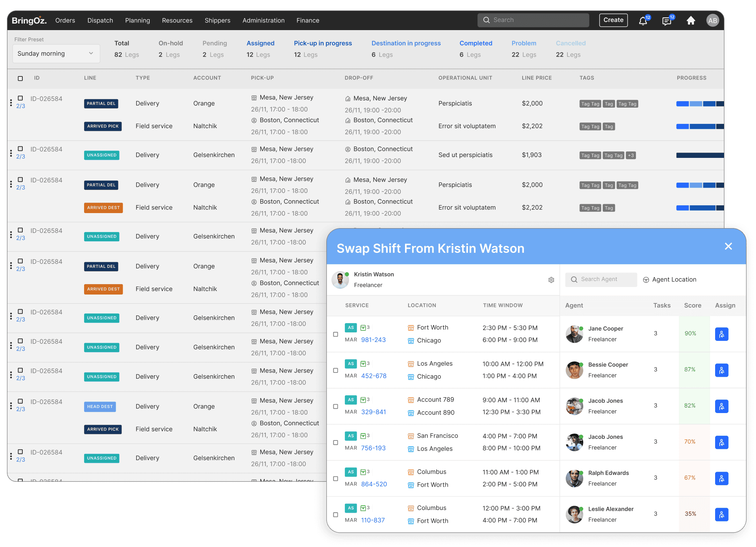This screenshot has width=756, height=547.
Task: Check the box for service 452-678
Action: point(336,370)
